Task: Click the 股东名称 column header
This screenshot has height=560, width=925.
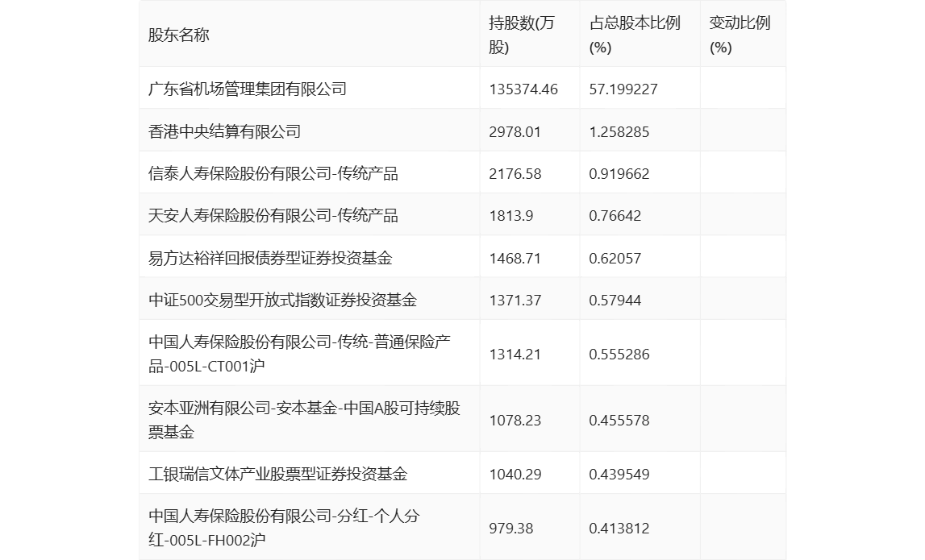Action: 179,35
